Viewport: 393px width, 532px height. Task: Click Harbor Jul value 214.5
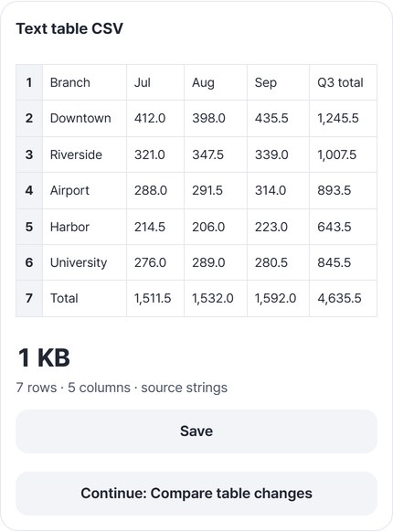click(x=155, y=227)
